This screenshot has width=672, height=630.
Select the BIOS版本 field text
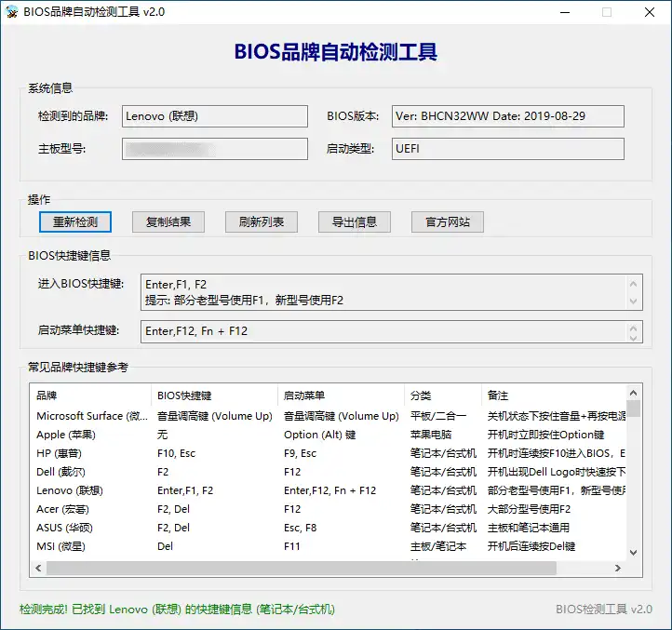[508, 116]
